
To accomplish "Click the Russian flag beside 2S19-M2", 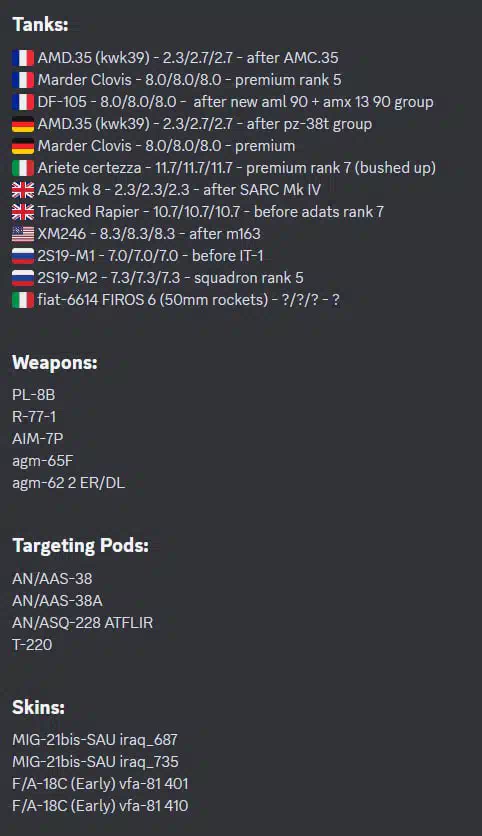I will tap(23, 278).
